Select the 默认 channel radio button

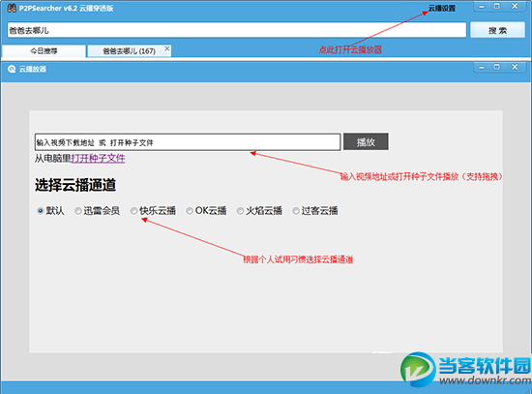(41, 211)
